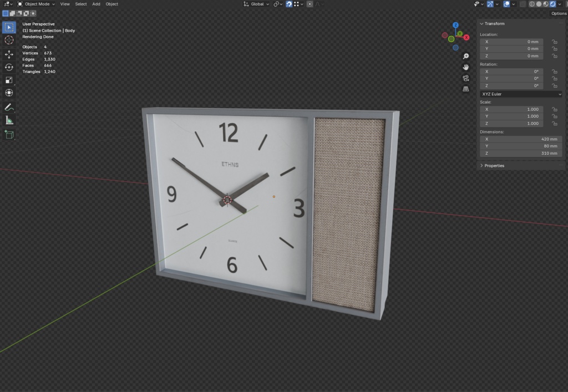Switch to Wireframe viewport shading
Viewport: 568px width, 392px height.
tap(532, 4)
